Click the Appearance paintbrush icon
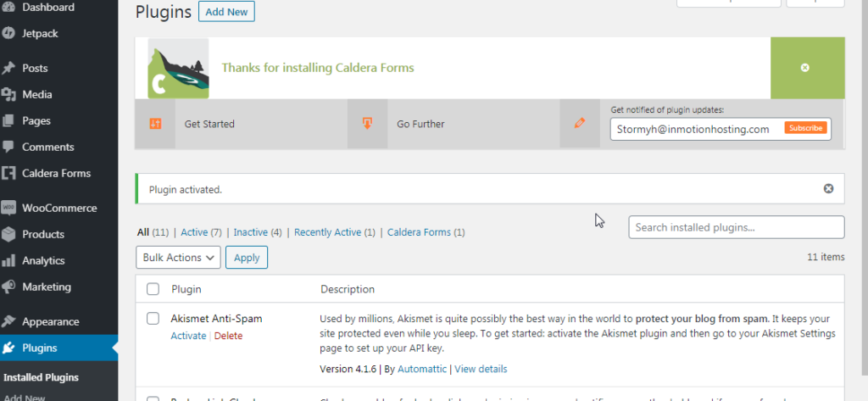 [9, 321]
